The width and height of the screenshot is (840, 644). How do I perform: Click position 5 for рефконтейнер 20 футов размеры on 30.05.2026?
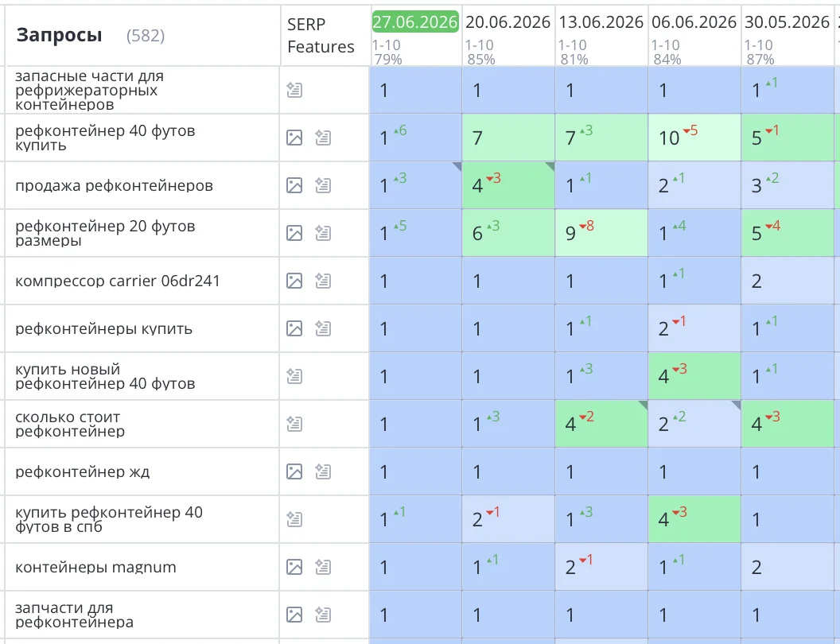tap(787, 233)
